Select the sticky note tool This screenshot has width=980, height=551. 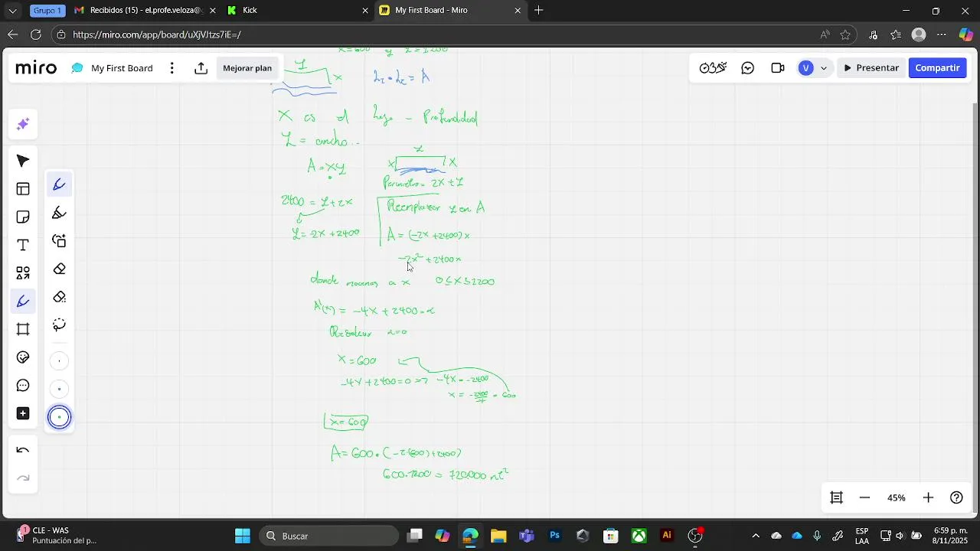click(x=23, y=217)
